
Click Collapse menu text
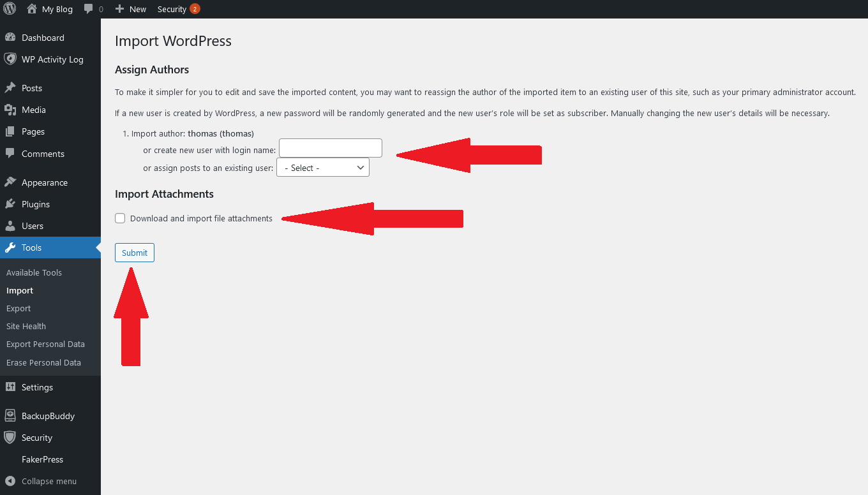pyautogui.click(x=49, y=481)
